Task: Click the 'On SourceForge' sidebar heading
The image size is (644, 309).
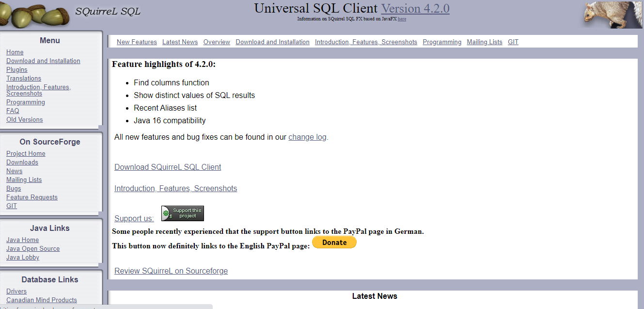Action: (50, 142)
